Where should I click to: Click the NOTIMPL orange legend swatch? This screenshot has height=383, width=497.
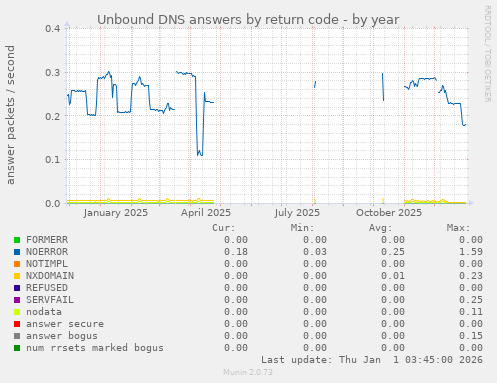point(17,264)
